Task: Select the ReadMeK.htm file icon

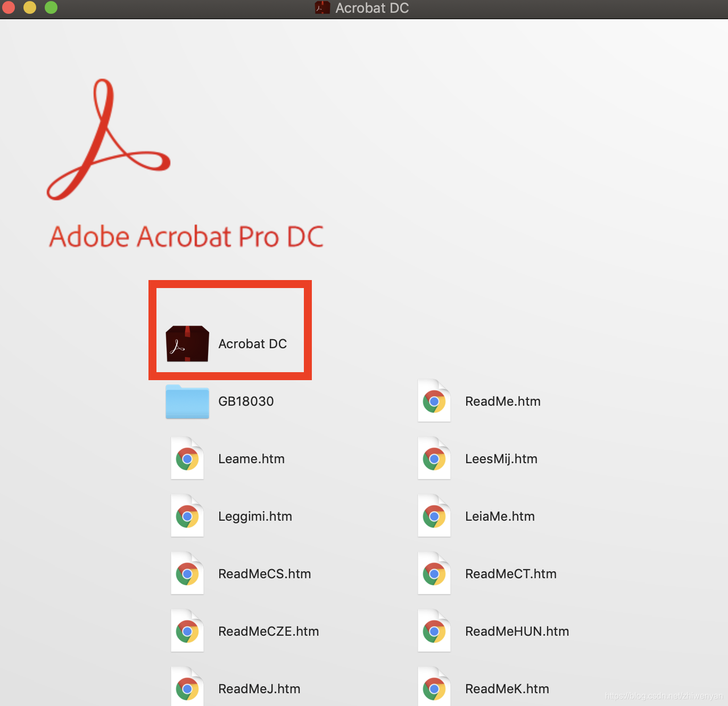Action: (x=434, y=687)
